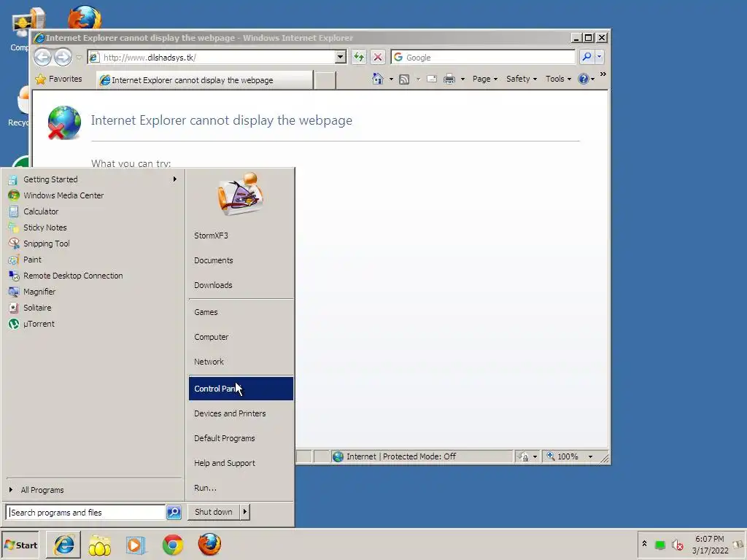Open Firefox desktop shortcut icon
747x560 pixels.
(85, 18)
